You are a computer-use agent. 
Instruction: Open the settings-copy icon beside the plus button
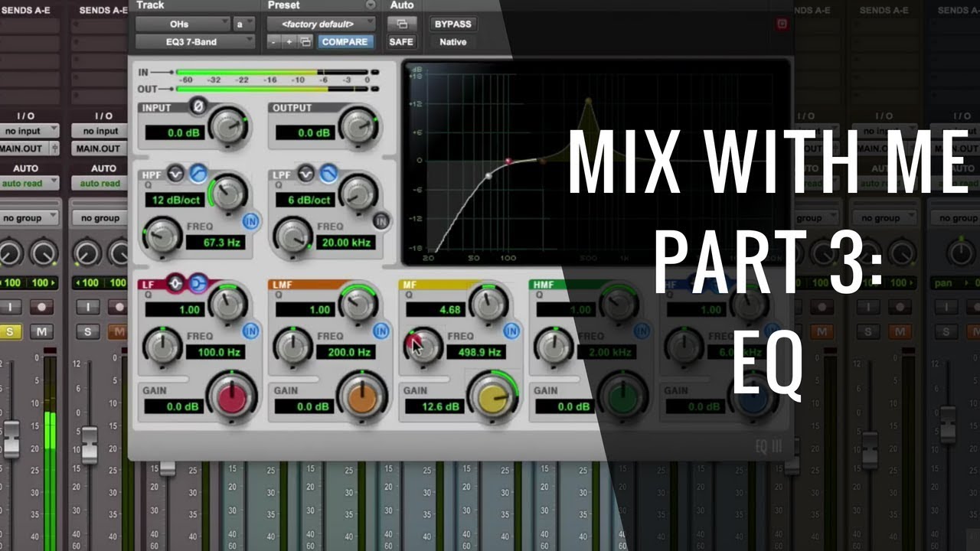click(305, 42)
